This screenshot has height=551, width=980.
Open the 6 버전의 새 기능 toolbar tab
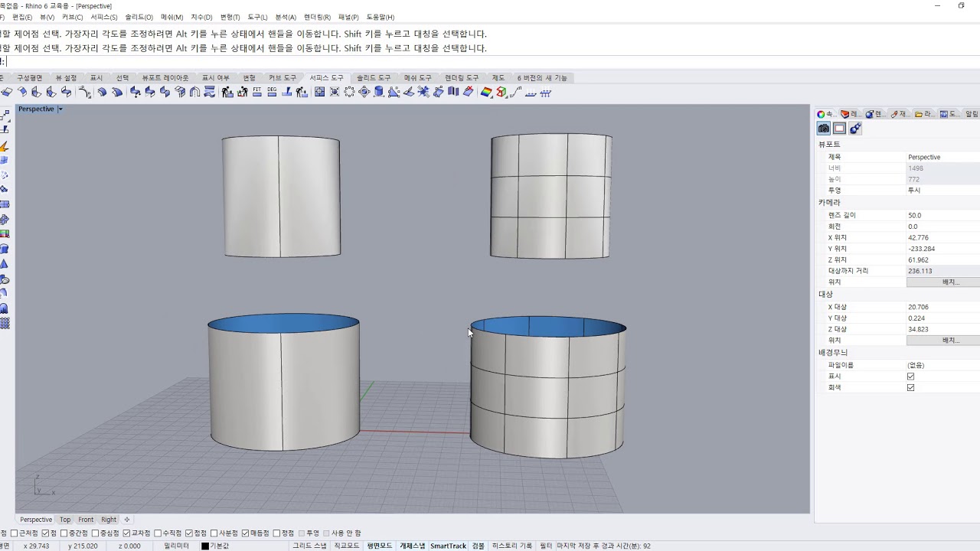coord(542,78)
